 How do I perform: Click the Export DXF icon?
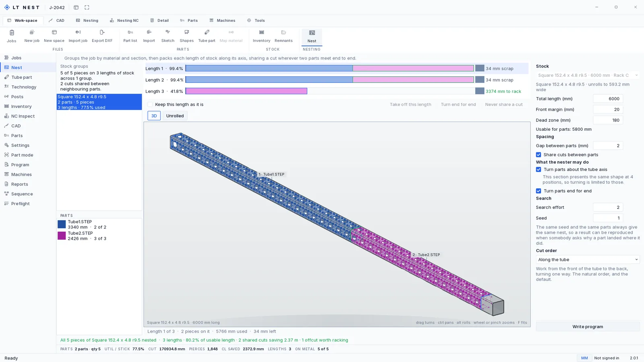click(102, 36)
